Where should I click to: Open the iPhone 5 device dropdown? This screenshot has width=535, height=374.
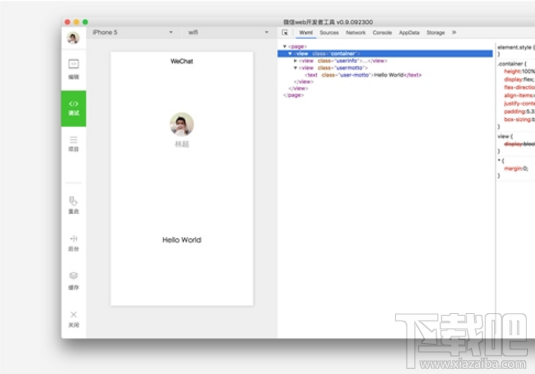tap(132, 32)
